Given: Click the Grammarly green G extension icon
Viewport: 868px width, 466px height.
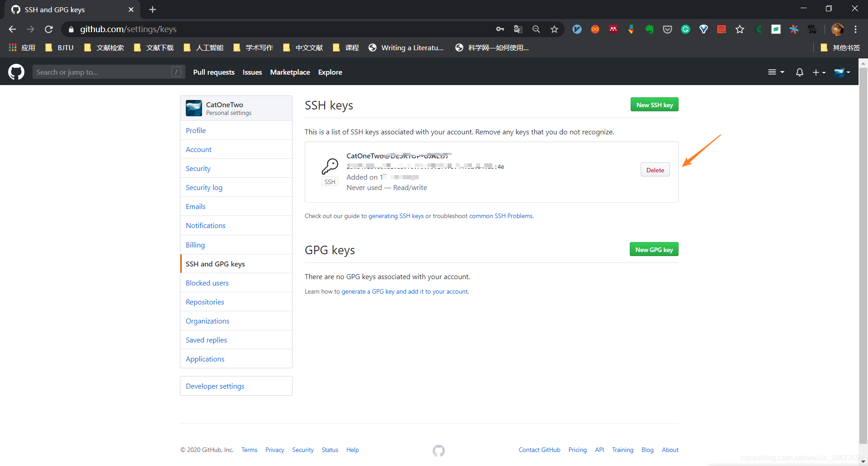Looking at the screenshot, I should coord(685,29).
